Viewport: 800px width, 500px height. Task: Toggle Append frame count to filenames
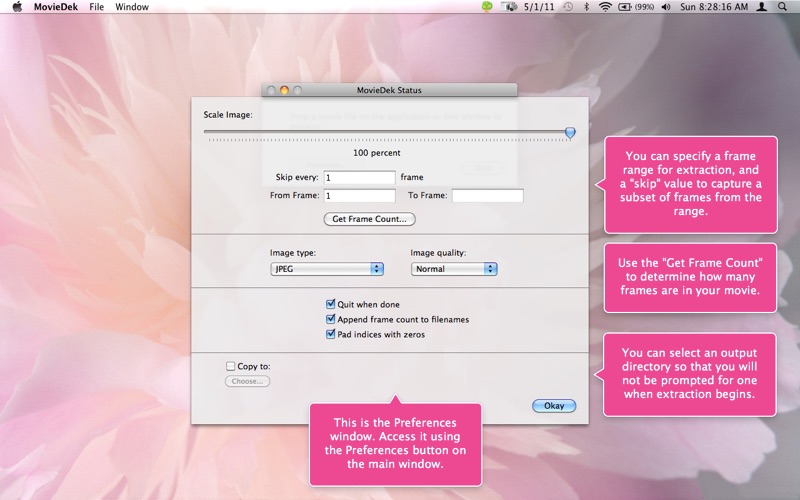pyautogui.click(x=330, y=319)
